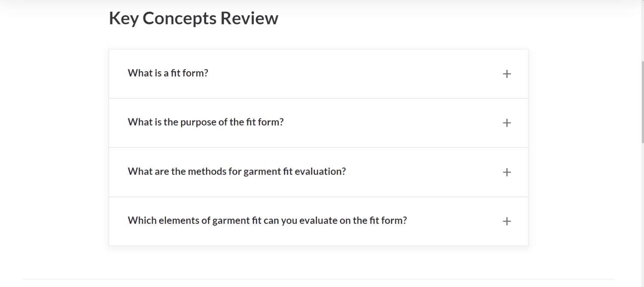Open plus icon beside garment fit evaluation methods

click(x=507, y=172)
